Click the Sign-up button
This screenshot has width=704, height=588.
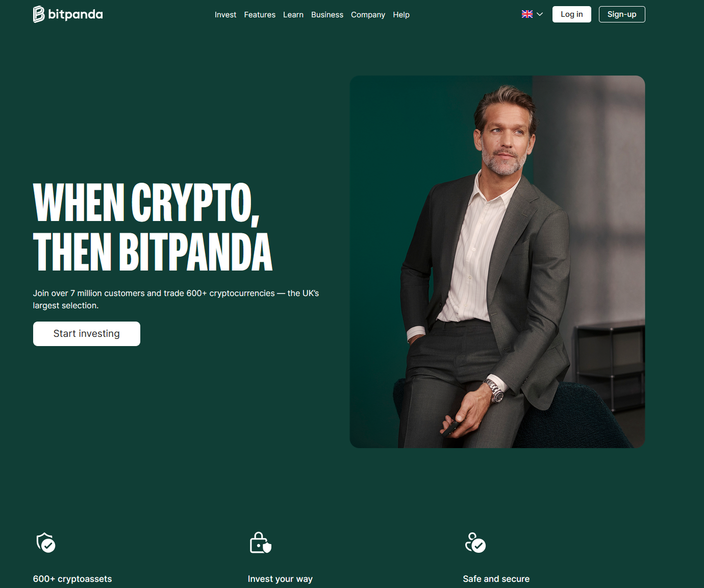pos(622,14)
